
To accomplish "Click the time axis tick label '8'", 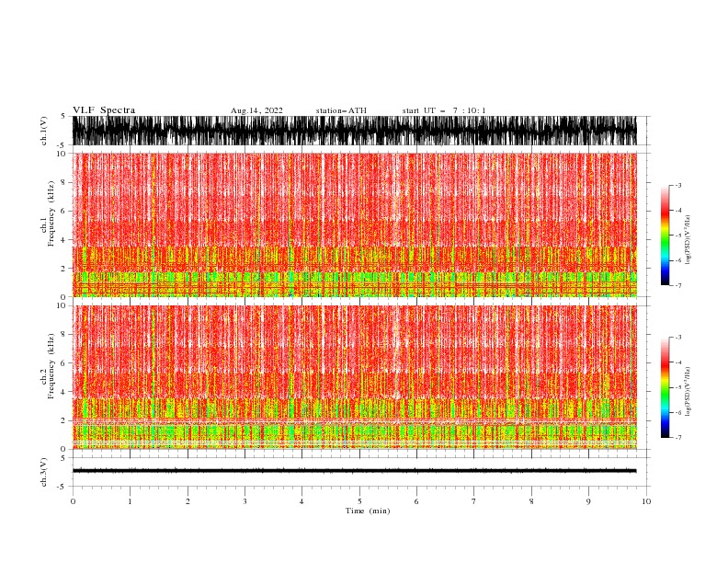I will click(x=531, y=501).
